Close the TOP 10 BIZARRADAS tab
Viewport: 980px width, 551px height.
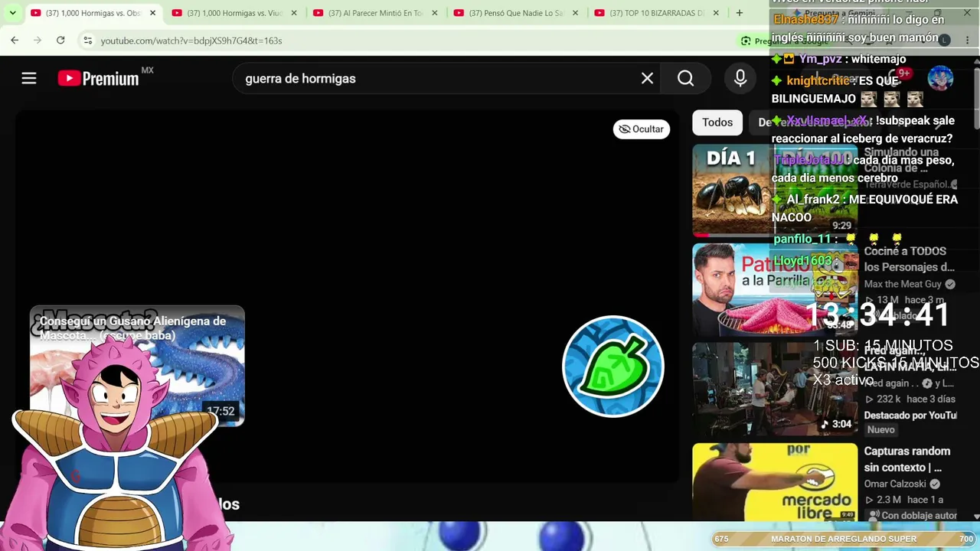pos(717,13)
